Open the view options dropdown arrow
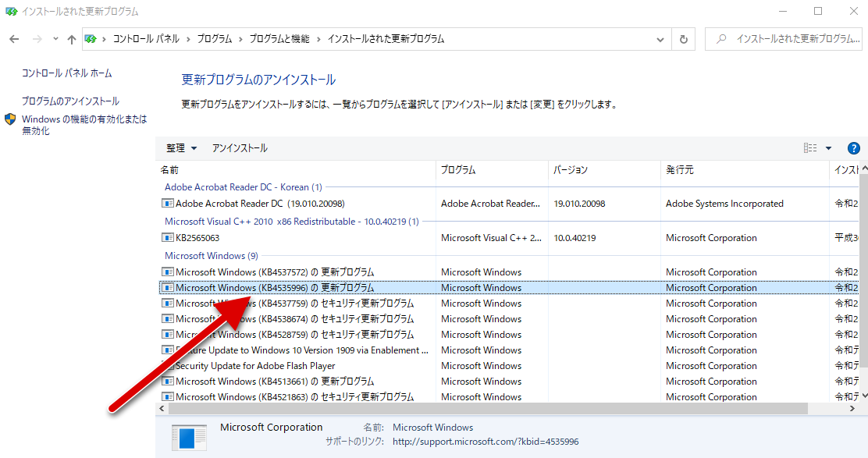 click(x=829, y=148)
